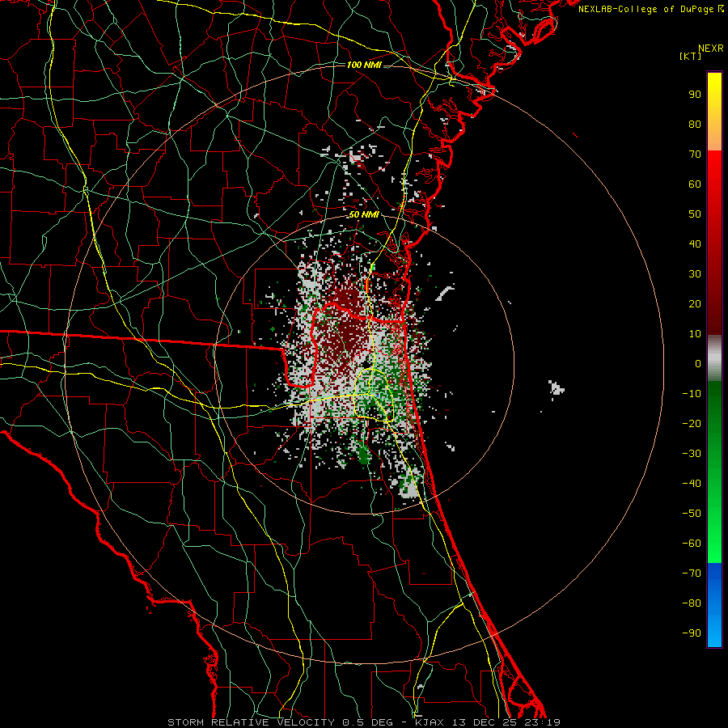Click the -80 color scale label
This screenshot has height=728, width=728.
click(692, 603)
